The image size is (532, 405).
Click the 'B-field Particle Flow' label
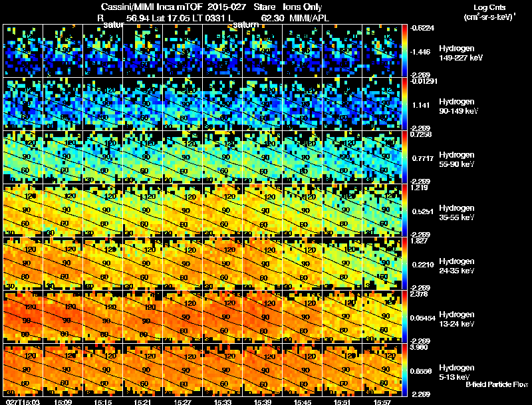click(496, 384)
